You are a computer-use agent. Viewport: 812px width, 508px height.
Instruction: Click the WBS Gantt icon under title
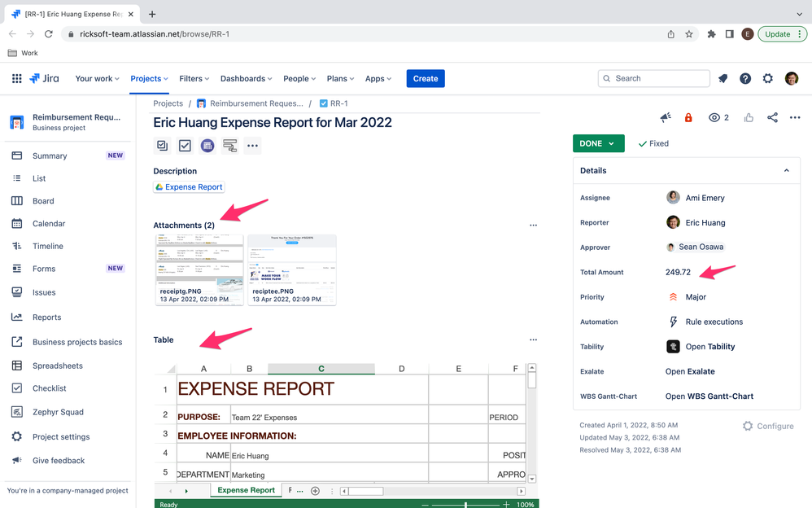(230, 146)
